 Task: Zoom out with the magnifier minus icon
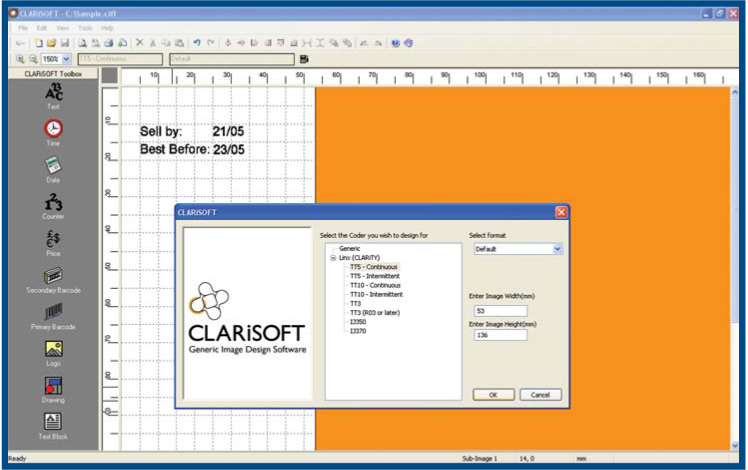point(33,59)
